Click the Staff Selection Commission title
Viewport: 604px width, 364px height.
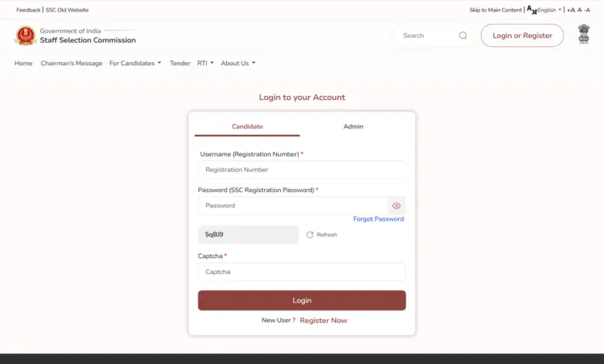pyautogui.click(x=88, y=40)
